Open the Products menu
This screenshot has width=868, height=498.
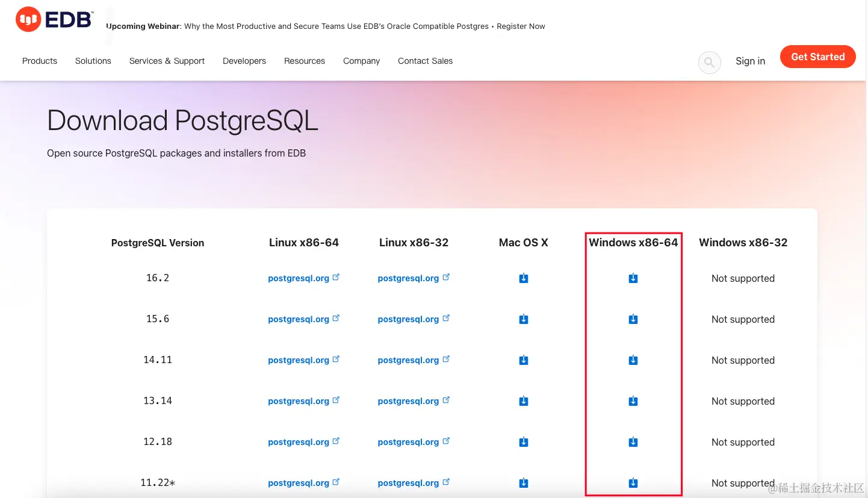point(40,61)
